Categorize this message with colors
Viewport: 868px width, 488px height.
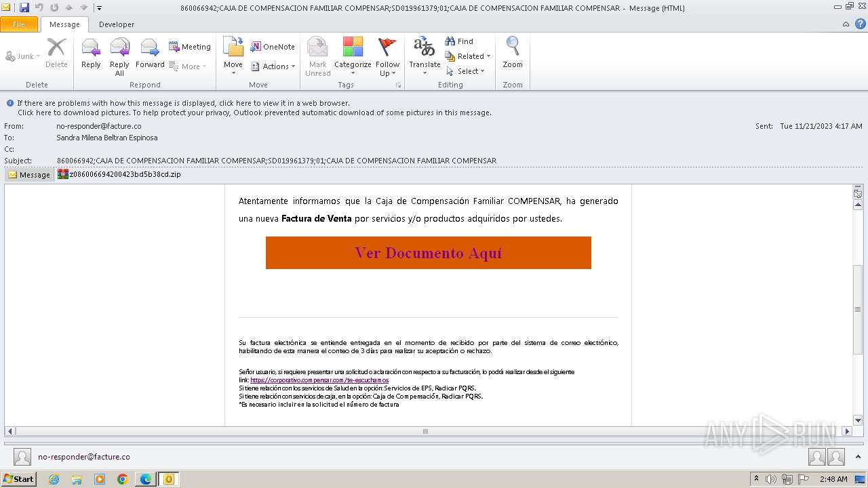coord(353,57)
